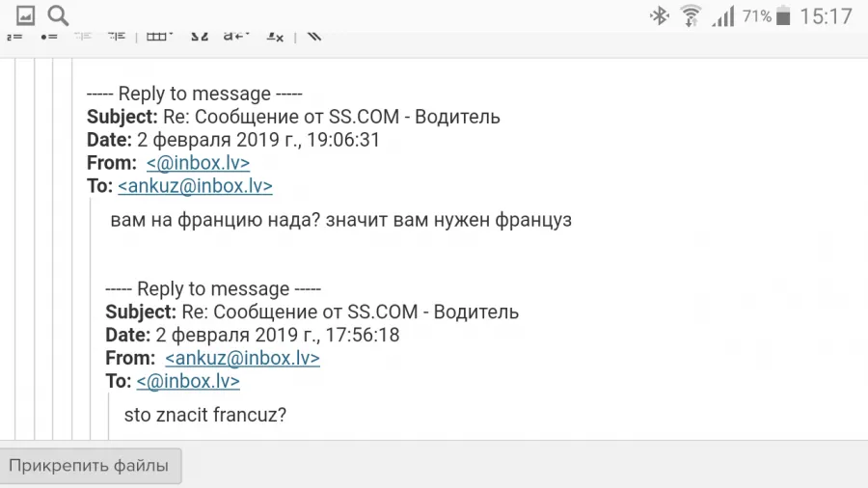Decrease the text indent
The height and width of the screenshot is (488, 868).
[83, 37]
